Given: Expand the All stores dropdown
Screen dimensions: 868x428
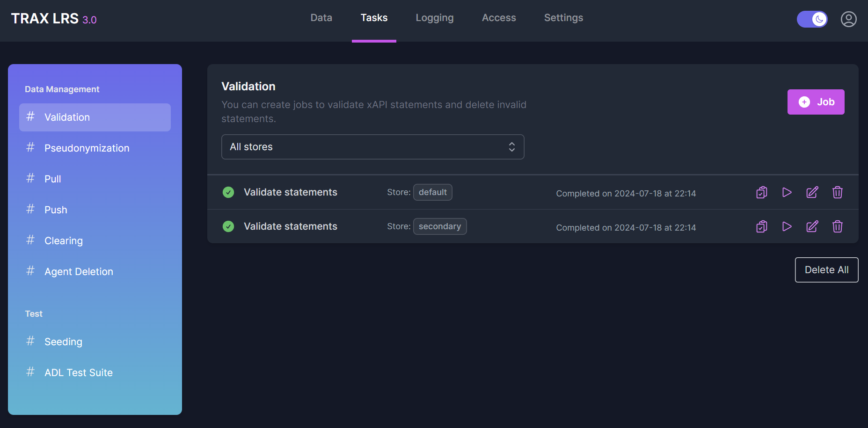Looking at the screenshot, I should coord(372,147).
